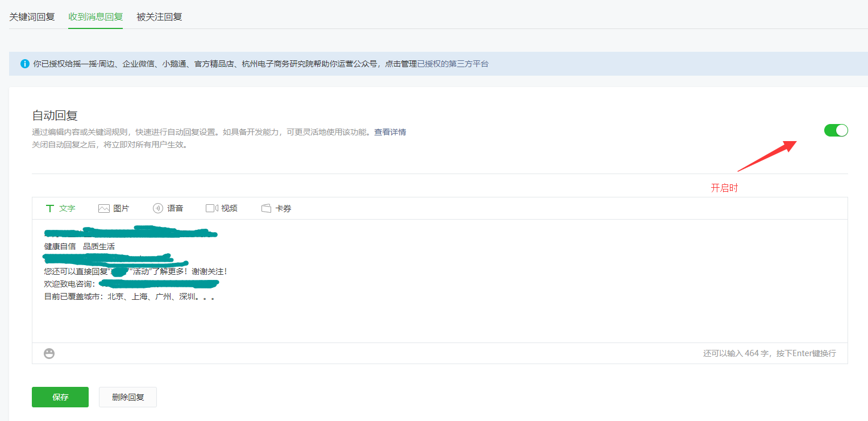The image size is (868, 421).
Task: Click the 删除回复 button
Action: point(128,397)
